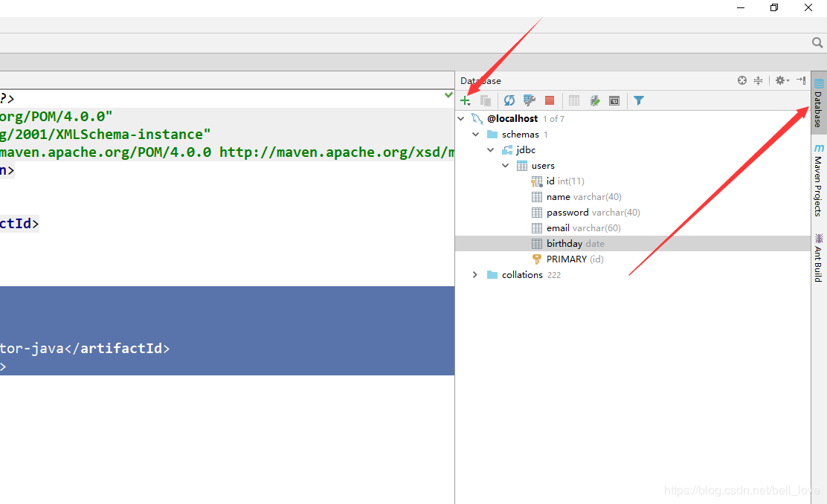Open the SQL console icon

614,100
